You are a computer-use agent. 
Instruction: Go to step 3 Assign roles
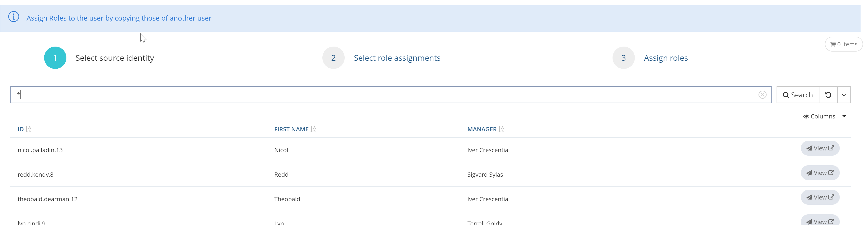point(666,58)
